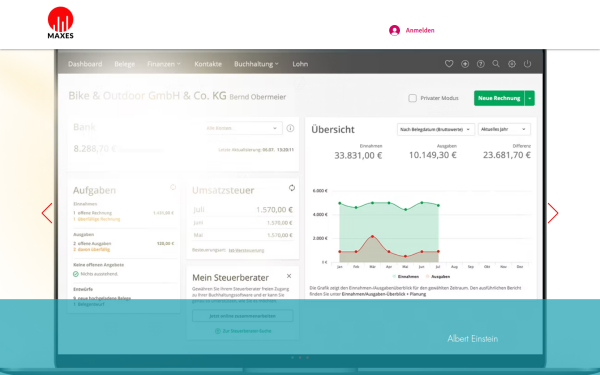The image size is (600, 375).
Task: Go to next slide arrow
Action: (553, 213)
